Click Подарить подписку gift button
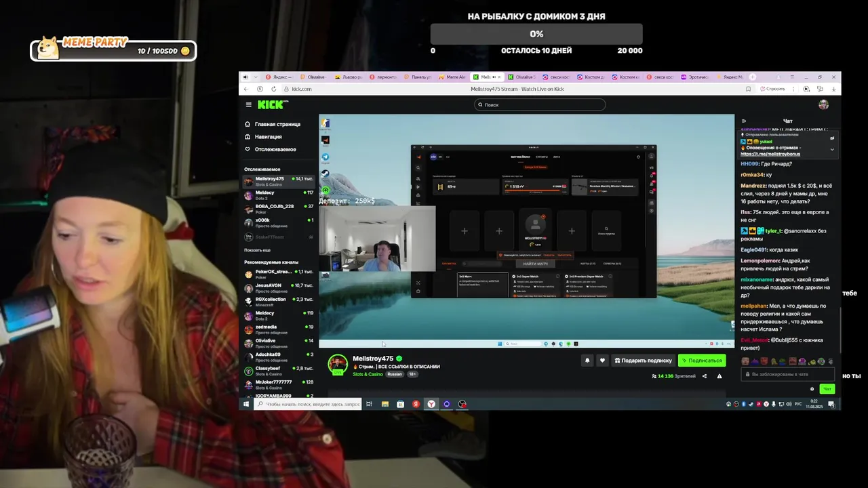Screen dimensions: 868x488 [x=643, y=361]
